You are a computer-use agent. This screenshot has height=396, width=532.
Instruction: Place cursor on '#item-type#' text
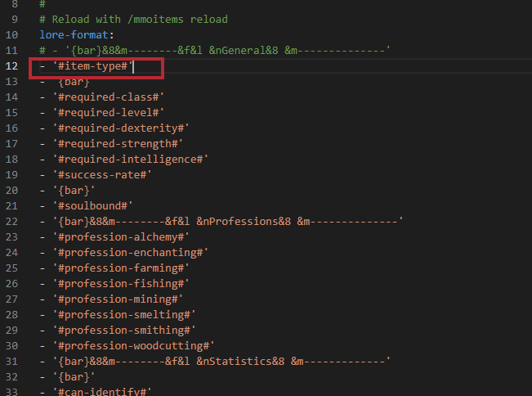click(x=92, y=66)
